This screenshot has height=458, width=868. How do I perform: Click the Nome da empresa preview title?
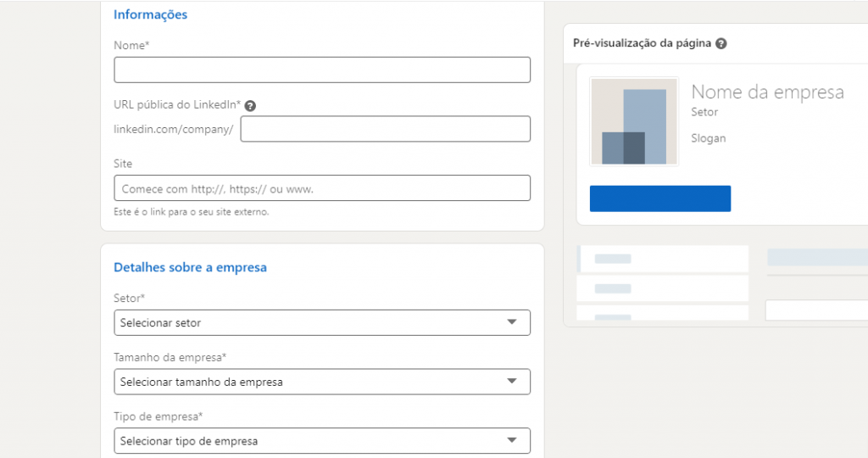pos(767,92)
